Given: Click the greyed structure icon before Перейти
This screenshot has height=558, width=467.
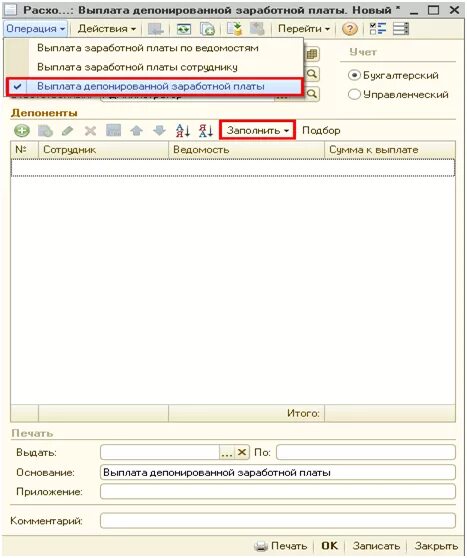Looking at the screenshot, I should [257, 29].
